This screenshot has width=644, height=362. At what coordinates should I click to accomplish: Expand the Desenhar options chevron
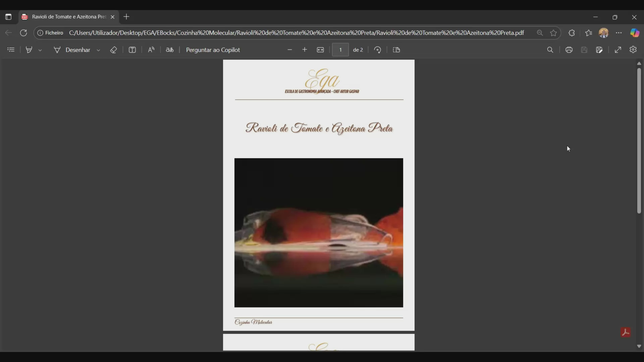[x=98, y=50]
